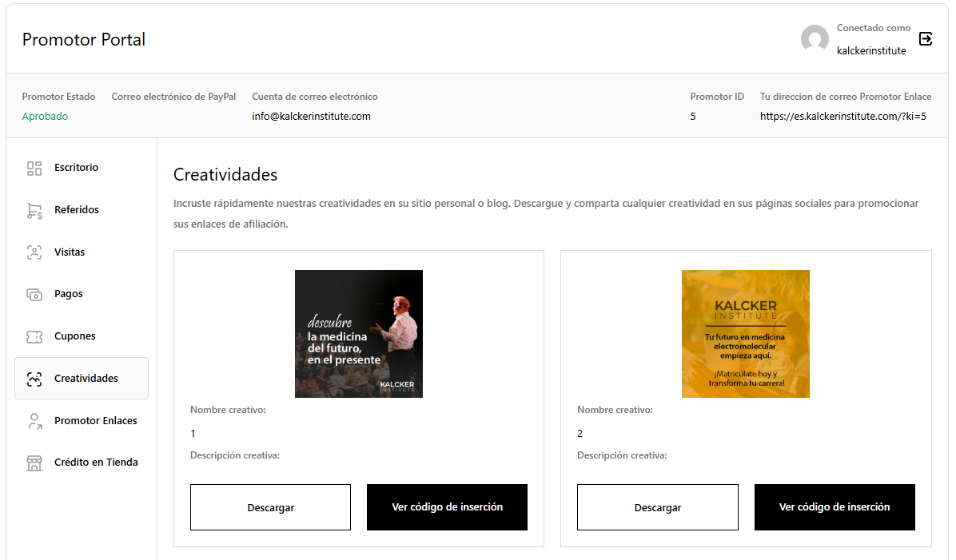Download creative number 1

(270, 507)
